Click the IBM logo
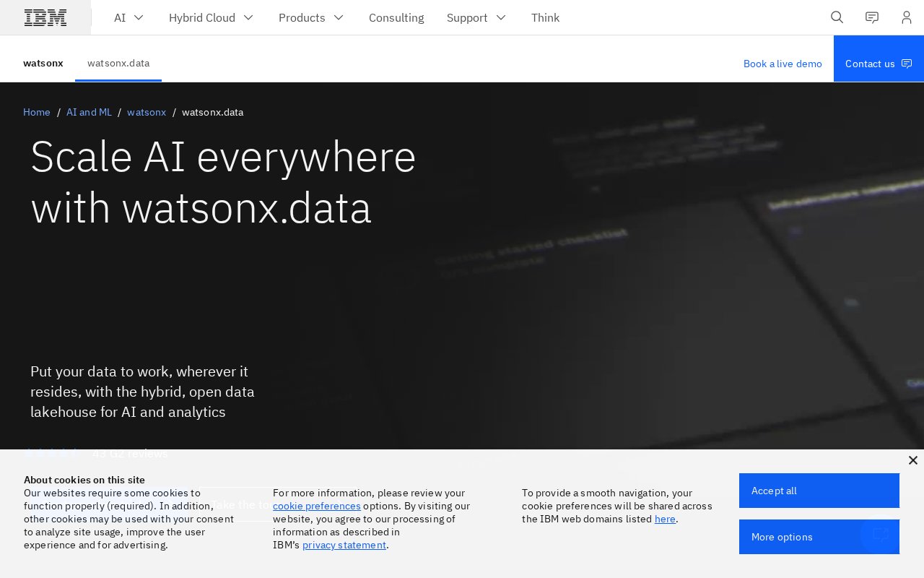The height and width of the screenshot is (578, 924). [x=45, y=17]
